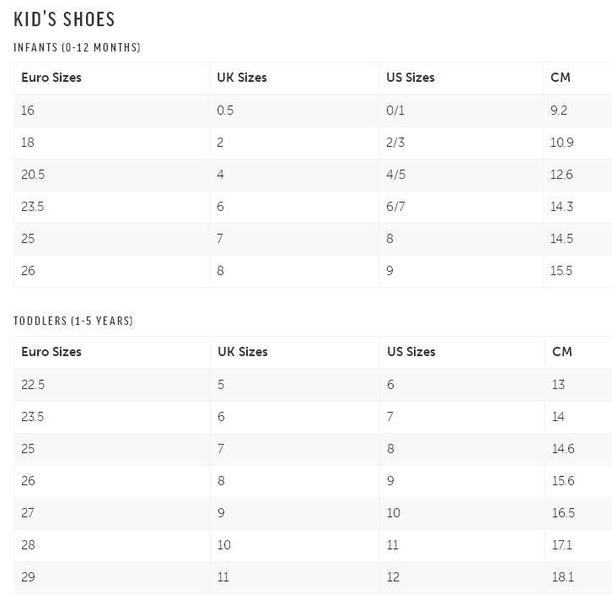Select infant Euro size 20.5 cell
The image size is (612, 600).
click(x=32, y=174)
